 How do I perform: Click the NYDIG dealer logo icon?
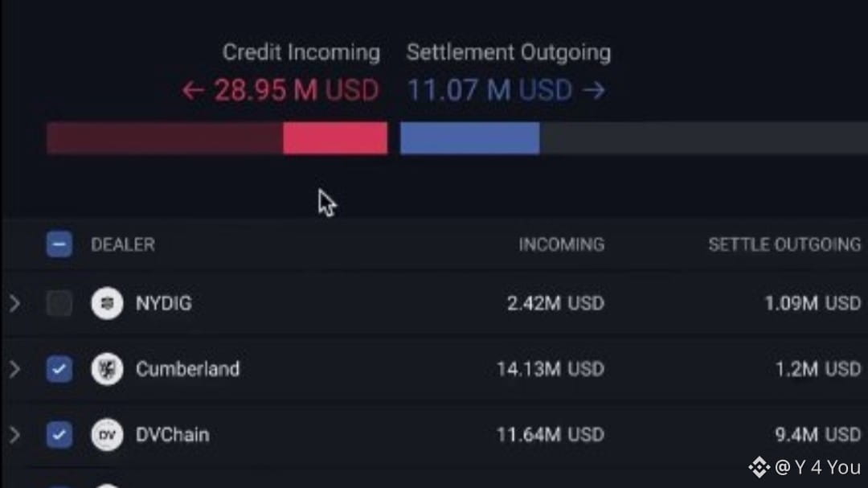(107, 304)
